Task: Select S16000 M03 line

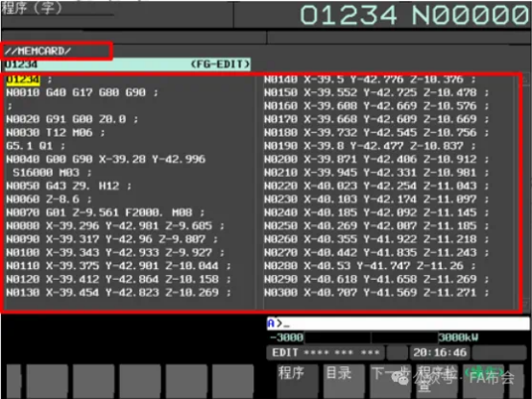Action: coord(52,173)
